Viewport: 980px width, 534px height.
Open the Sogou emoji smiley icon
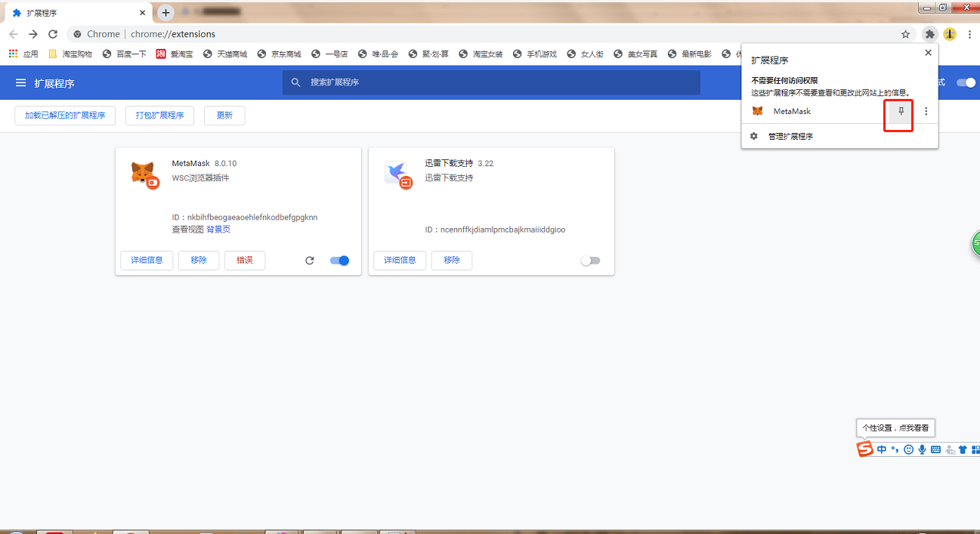pos(908,449)
